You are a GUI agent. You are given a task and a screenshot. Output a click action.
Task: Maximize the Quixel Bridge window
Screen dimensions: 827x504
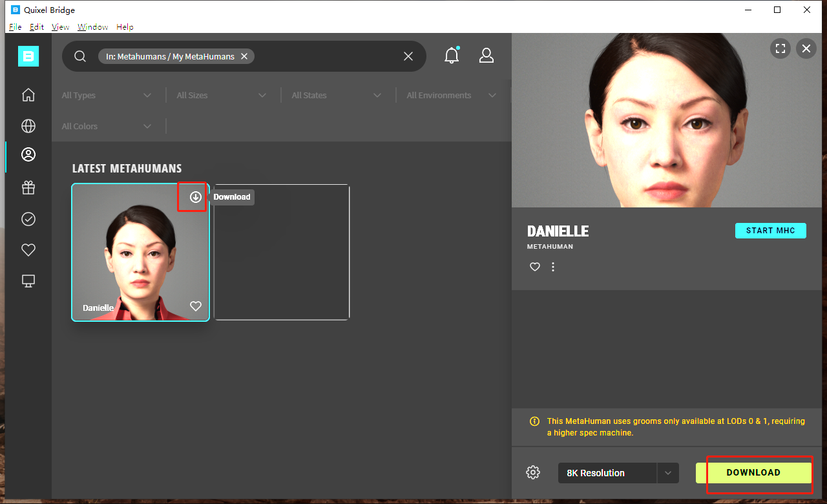tap(777, 10)
